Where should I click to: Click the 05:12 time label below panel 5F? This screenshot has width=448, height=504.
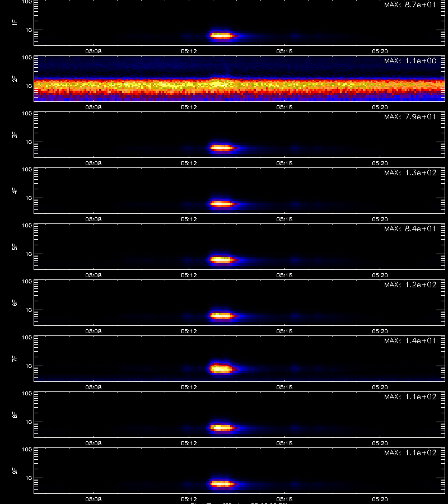click(x=189, y=275)
